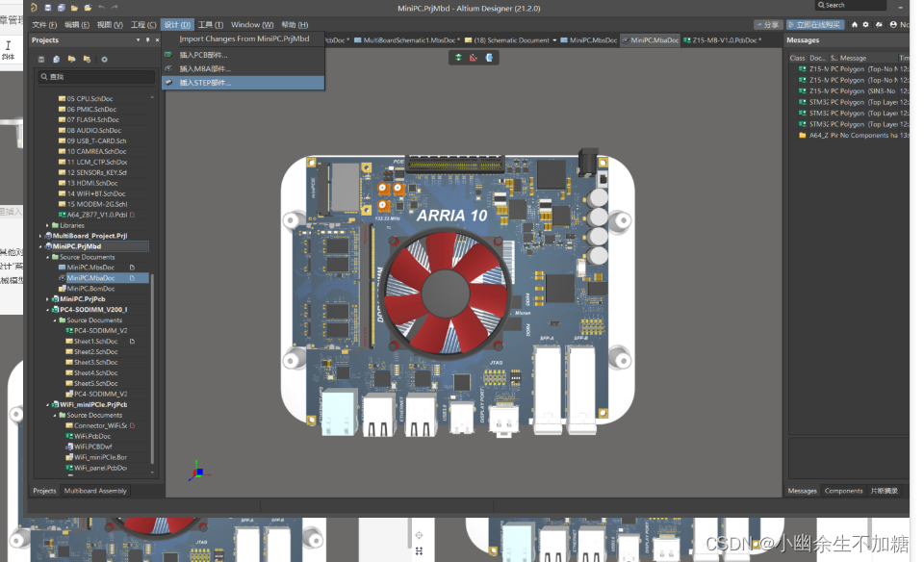924x562 pixels.
Task: Click the home icon at top right
Action: click(854, 25)
